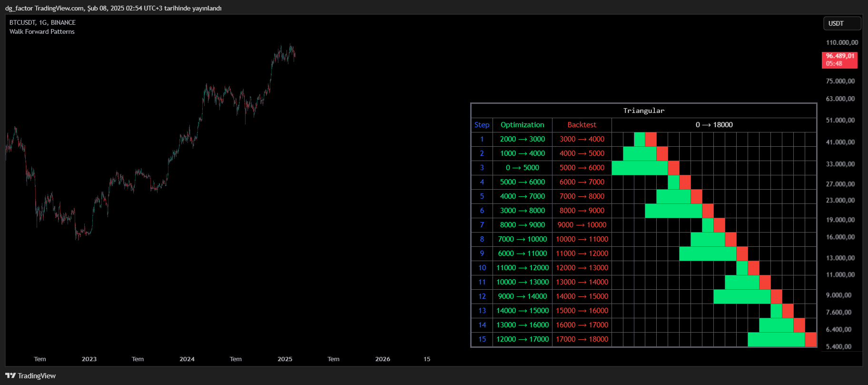Image resolution: width=868 pixels, height=385 pixels.
Task: Click backtest cell 4000 ⟶ 5000
Action: 582,153
